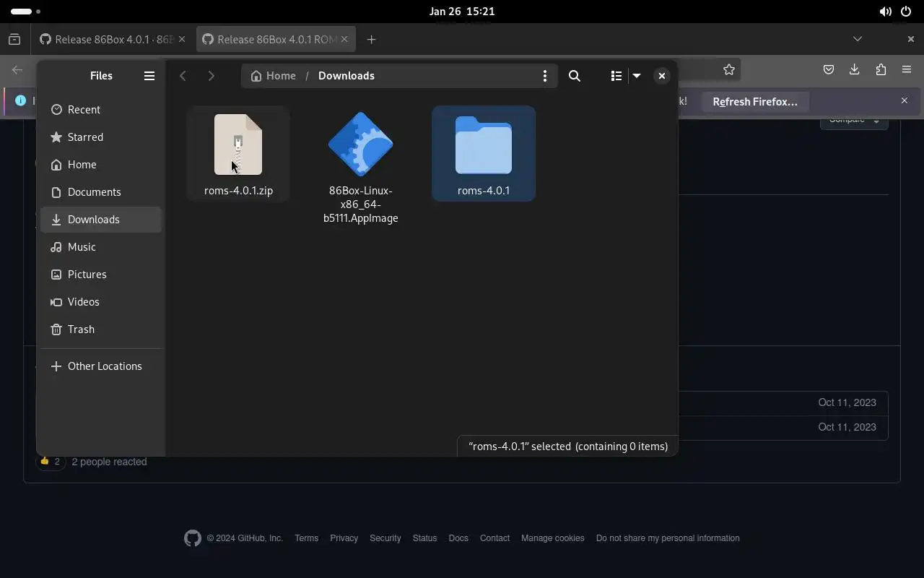
Task: Close the Firefox window
Action: click(911, 39)
